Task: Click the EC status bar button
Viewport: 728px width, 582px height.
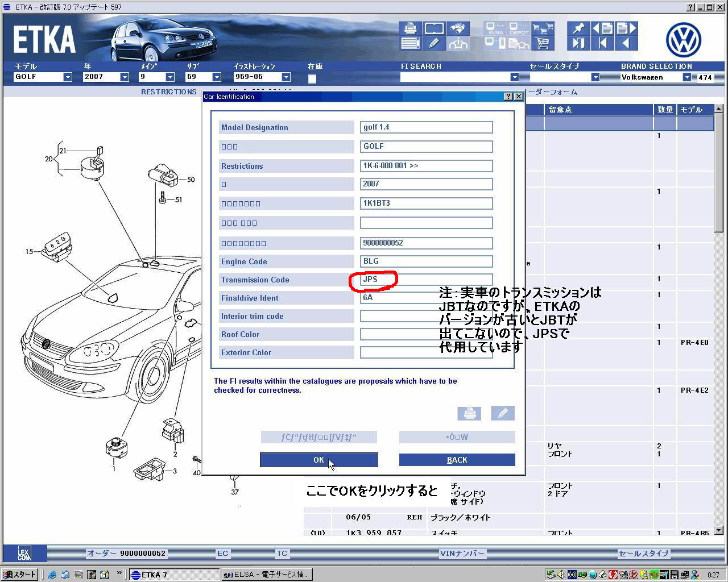Action: click(x=222, y=553)
